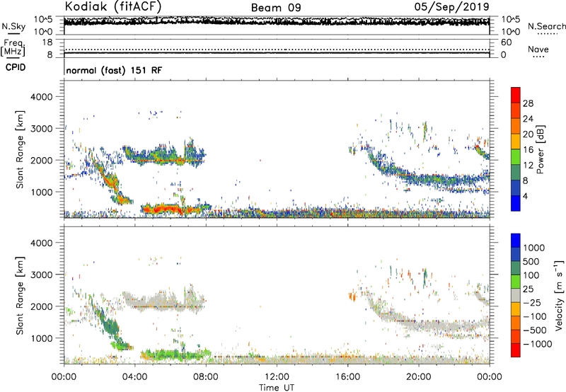Click the 'normal (fast) 151 RF' text
This screenshot has height=392, width=566.
[114, 70]
